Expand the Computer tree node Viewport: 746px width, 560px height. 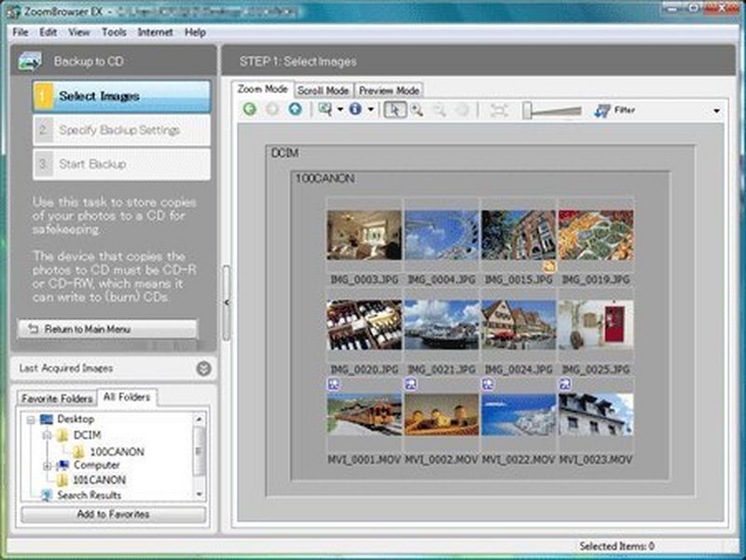tap(46, 466)
